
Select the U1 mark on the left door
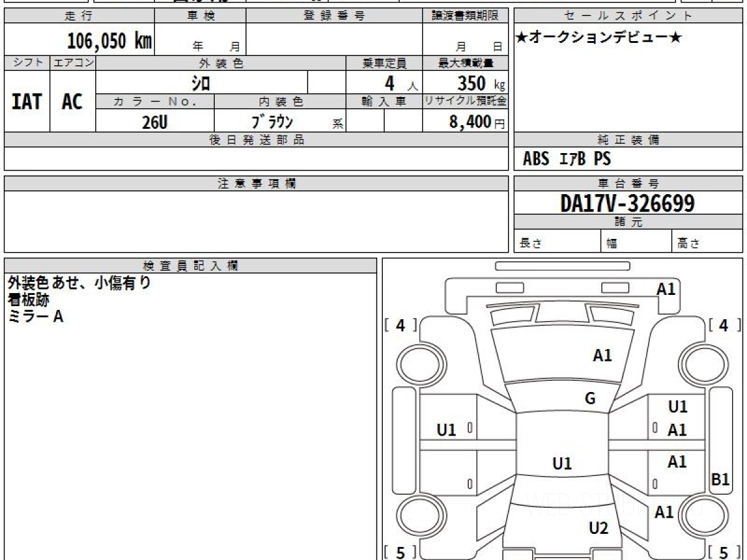tap(446, 429)
